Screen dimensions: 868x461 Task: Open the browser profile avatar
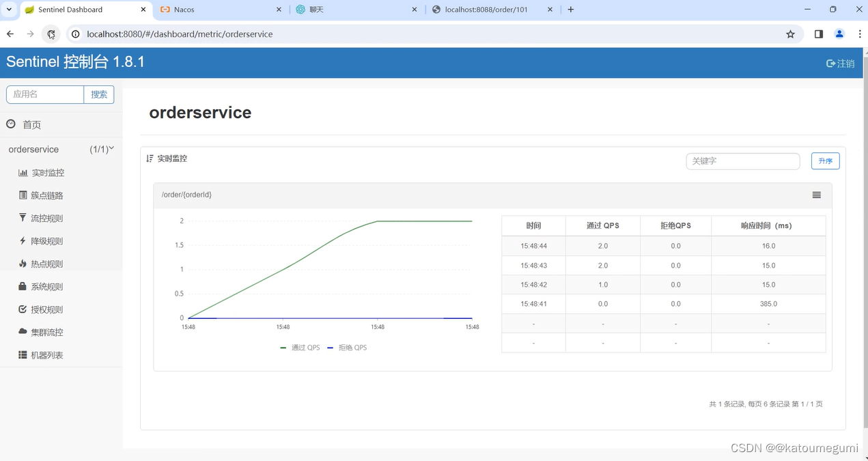coord(839,34)
